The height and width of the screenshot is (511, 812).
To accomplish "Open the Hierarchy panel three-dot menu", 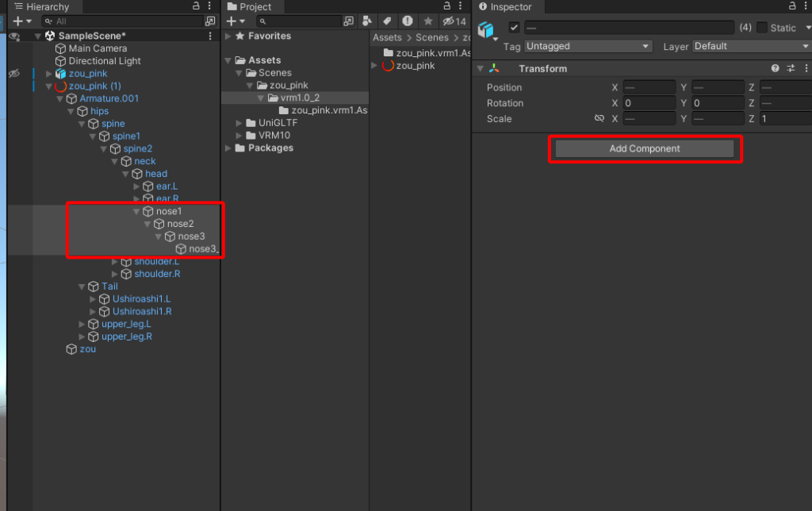I will [209, 6].
